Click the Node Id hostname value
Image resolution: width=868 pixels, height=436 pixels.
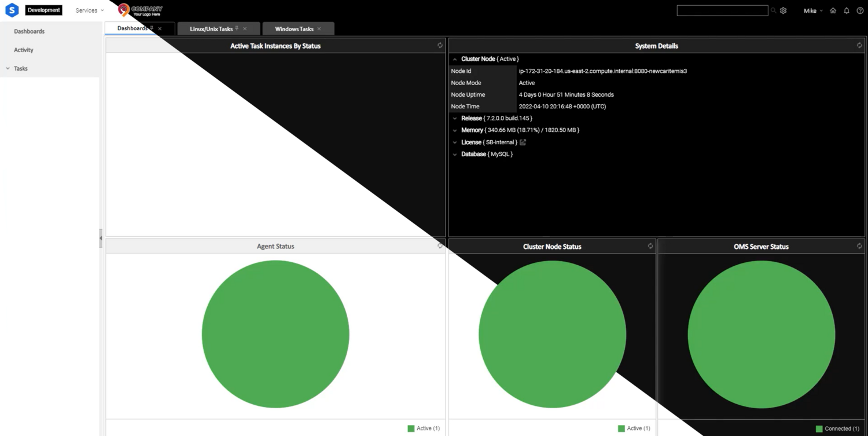pos(603,71)
